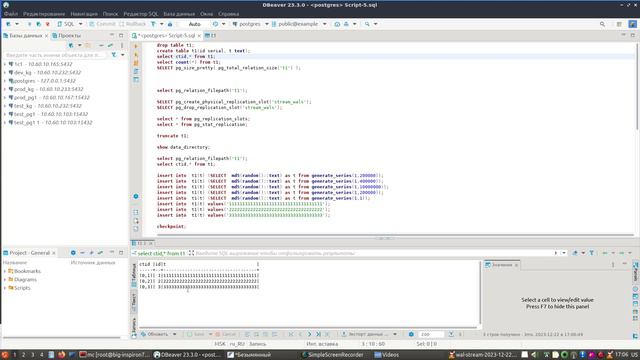
Task: Expand the dev_kg connection node
Action: [5, 72]
